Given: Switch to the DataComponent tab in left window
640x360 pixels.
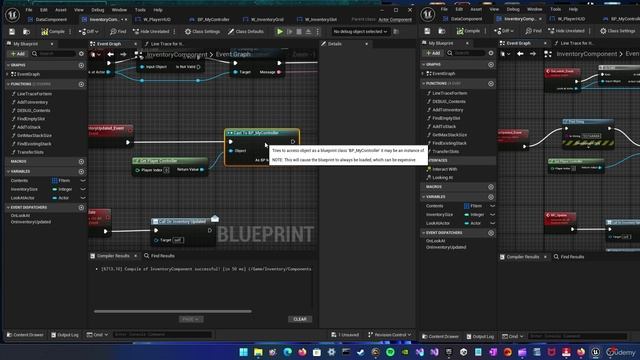Looking at the screenshot, I should (x=48, y=20).
